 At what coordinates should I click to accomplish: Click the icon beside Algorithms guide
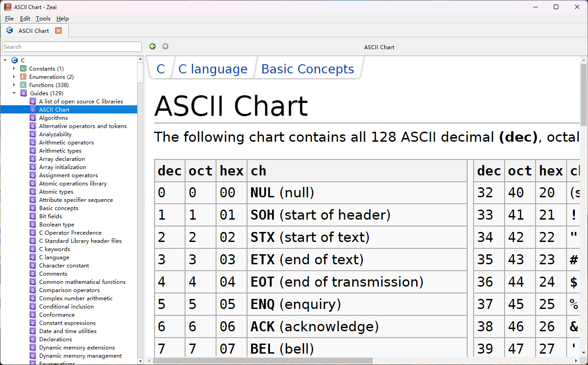pyautogui.click(x=33, y=118)
